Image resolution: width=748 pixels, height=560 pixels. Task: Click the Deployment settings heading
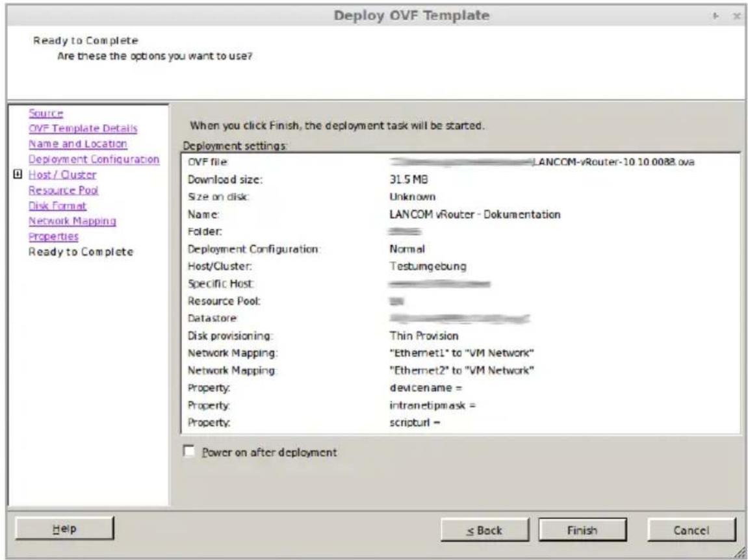pos(235,146)
